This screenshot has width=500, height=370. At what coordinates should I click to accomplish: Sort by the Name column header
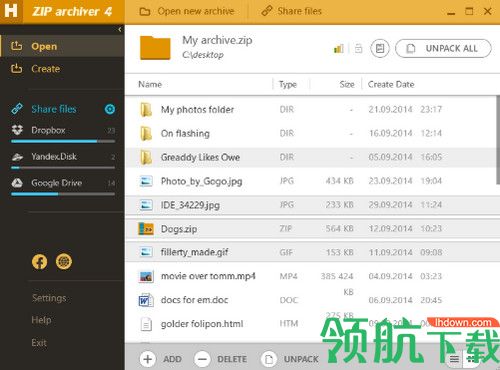[x=150, y=84]
